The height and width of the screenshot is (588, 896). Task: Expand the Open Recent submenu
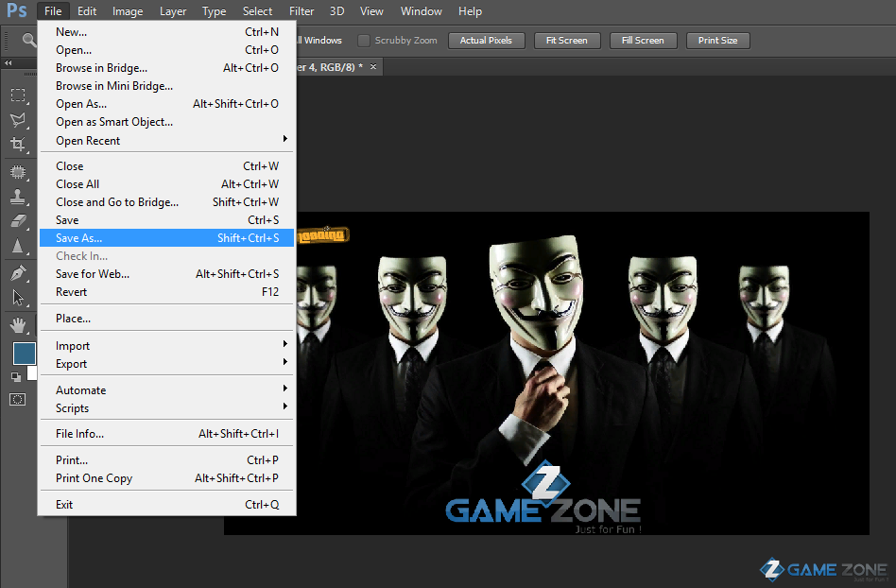(x=167, y=141)
